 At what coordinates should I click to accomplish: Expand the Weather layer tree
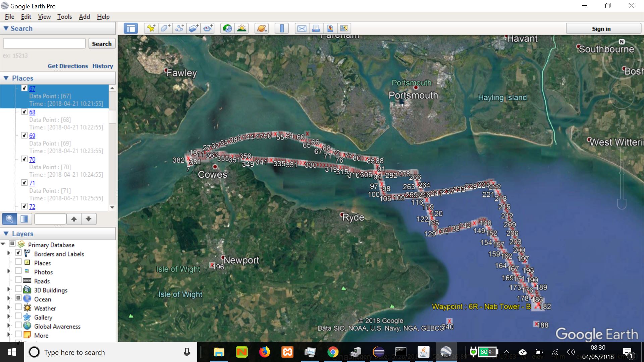[x=9, y=308]
